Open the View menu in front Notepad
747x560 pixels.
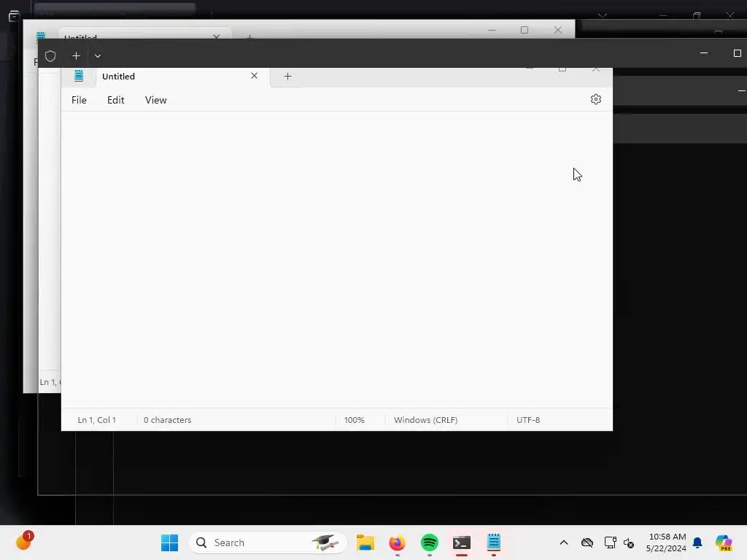tap(156, 100)
